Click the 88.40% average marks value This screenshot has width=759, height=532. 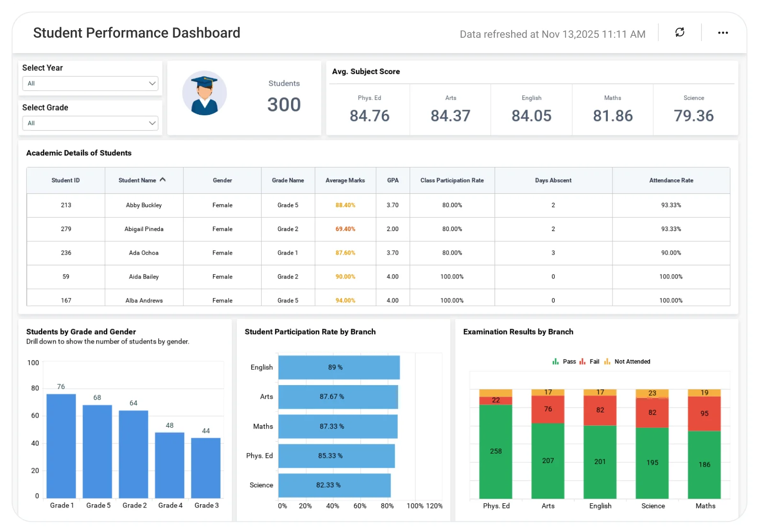[346, 205]
